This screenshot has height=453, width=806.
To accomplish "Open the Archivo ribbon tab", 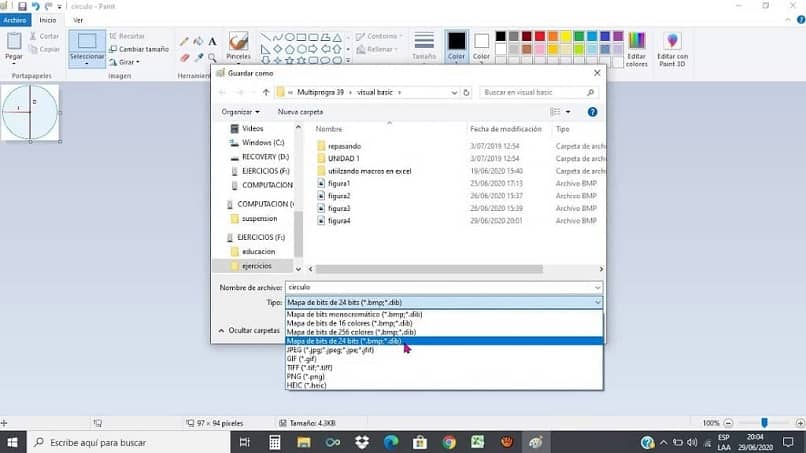I will coord(15,20).
